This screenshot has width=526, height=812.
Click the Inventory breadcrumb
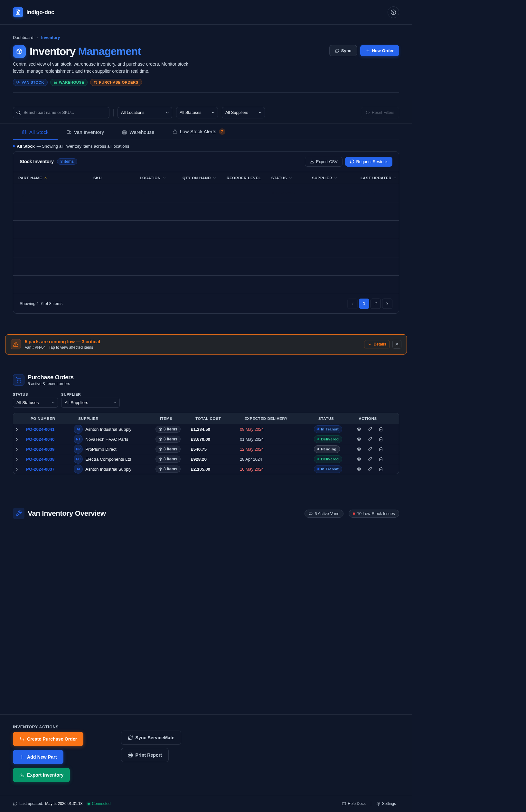(51, 38)
